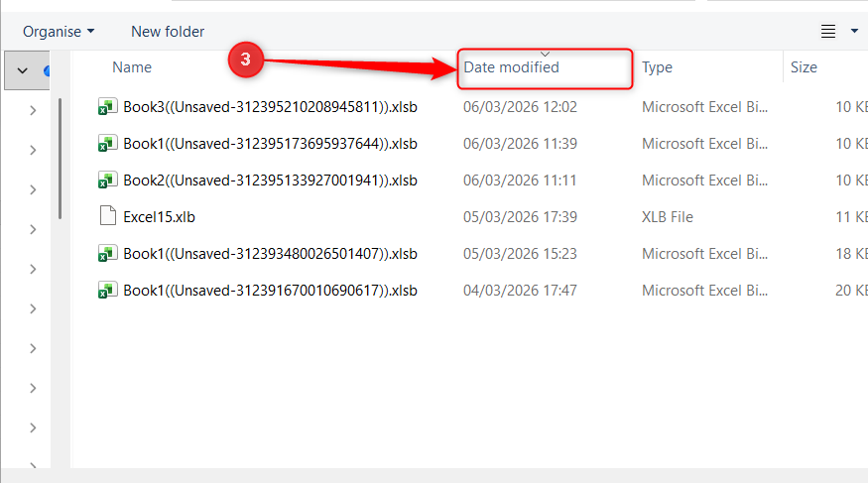The height and width of the screenshot is (483, 868).
Task: Click the Excel icon of Book2 unsaved file
Action: (x=107, y=180)
